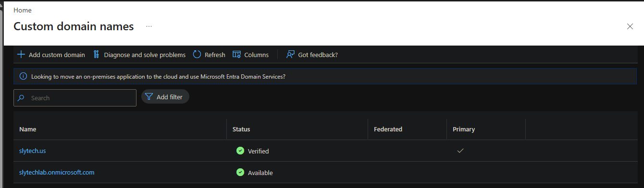Screen dimensions: 644x188
Task: Close the Custom domain names blade
Action: coord(630,26)
